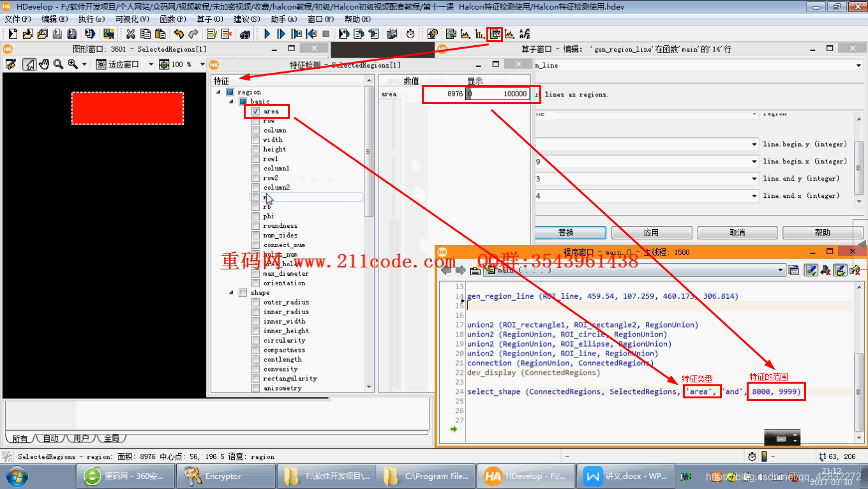
Task: Check the width feature checkbox
Action: click(255, 140)
